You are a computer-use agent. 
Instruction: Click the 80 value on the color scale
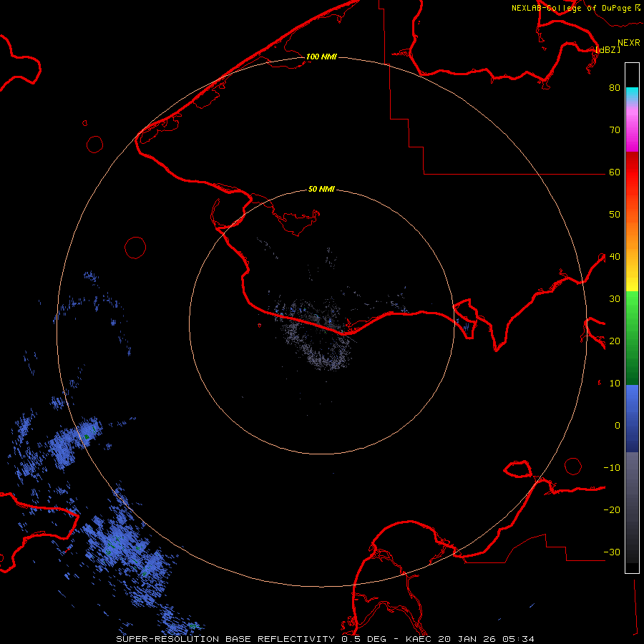(615, 88)
